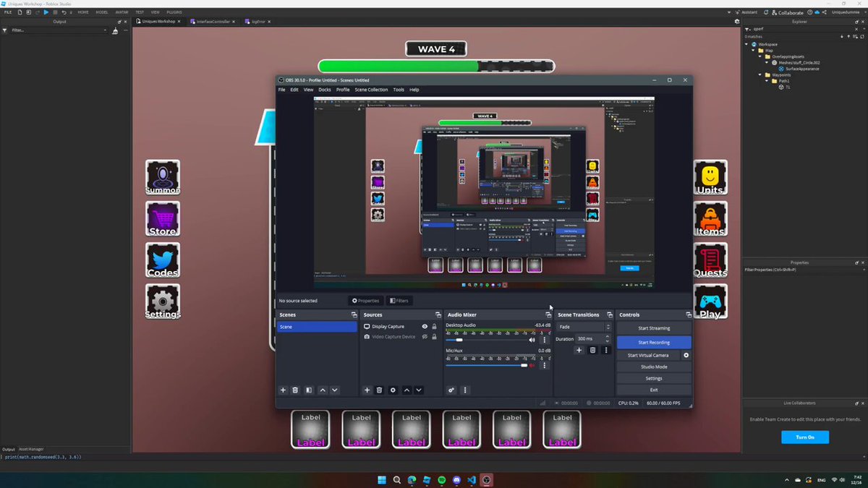Add a new scene transition

tap(579, 350)
